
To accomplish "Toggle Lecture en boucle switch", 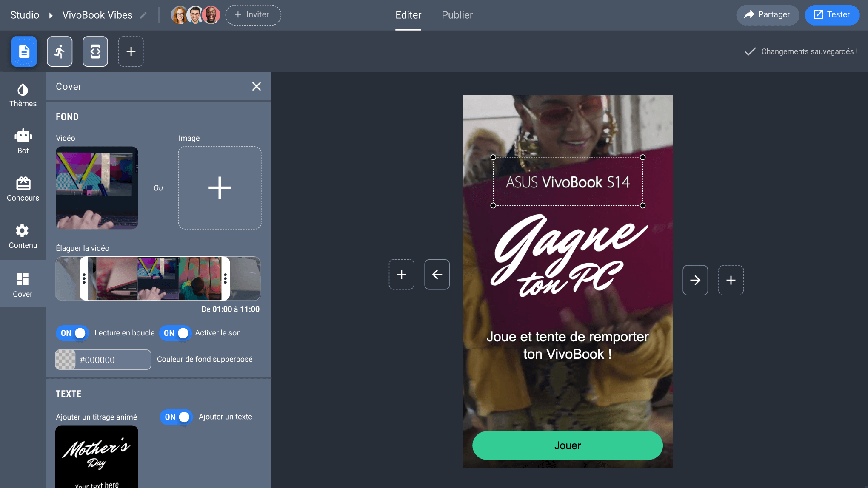I will click(72, 333).
